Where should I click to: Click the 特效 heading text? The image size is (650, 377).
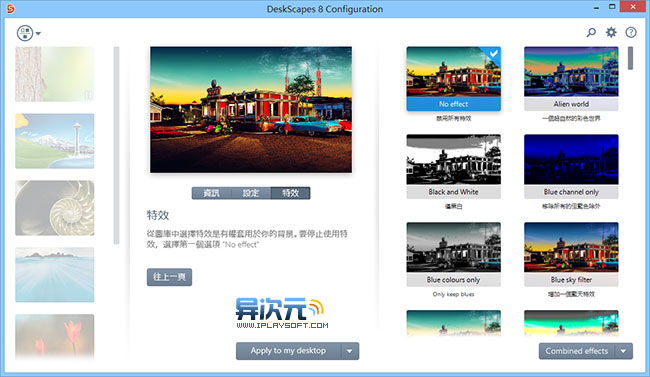coord(158,215)
